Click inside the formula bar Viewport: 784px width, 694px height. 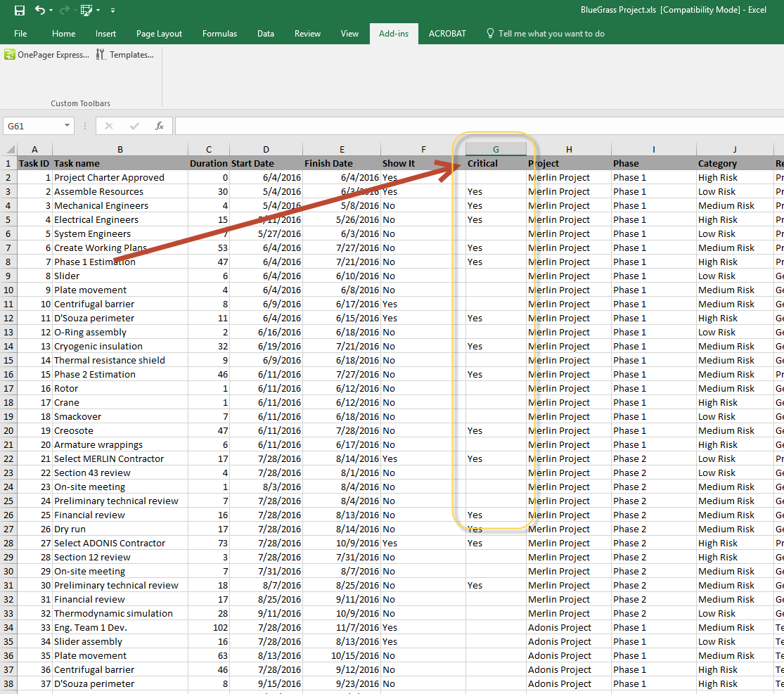tap(478, 126)
